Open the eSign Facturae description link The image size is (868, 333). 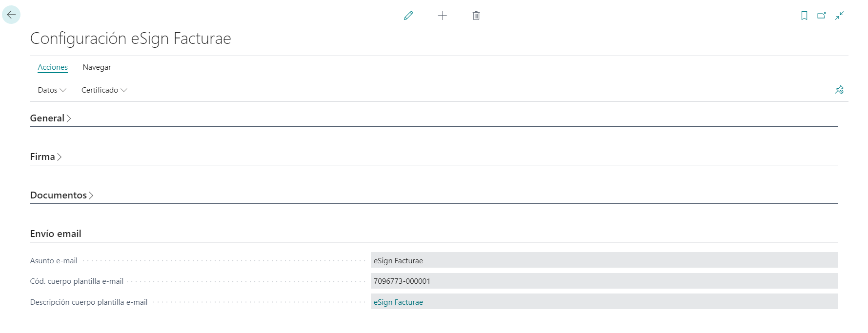click(398, 302)
